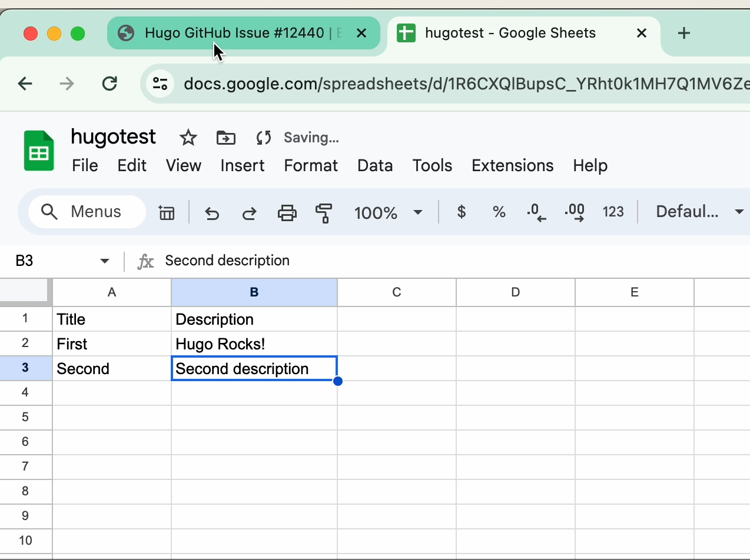Click the move to folder icon
This screenshot has width=750, height=560.
click(x=225, y=138)
